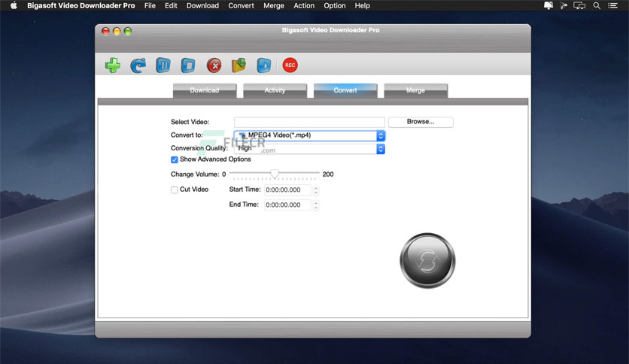Open the Download menu in menu bar

(202, 5)
